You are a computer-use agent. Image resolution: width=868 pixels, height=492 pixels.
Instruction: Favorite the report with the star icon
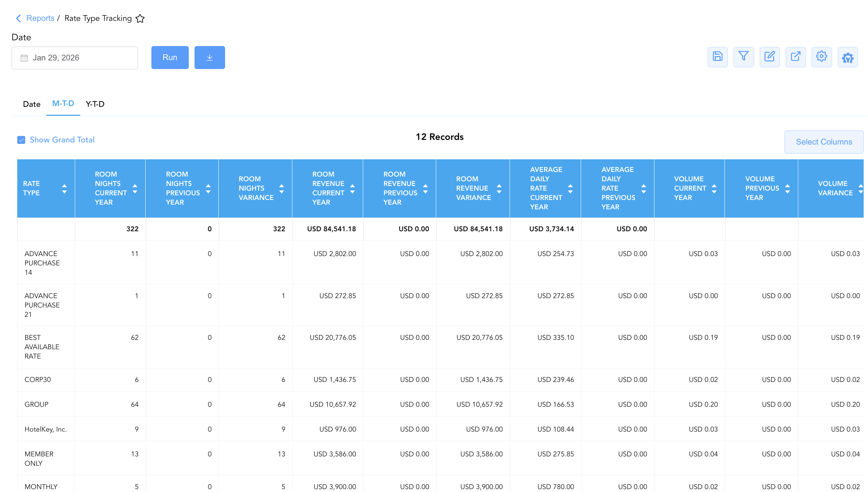click(140, 18)
